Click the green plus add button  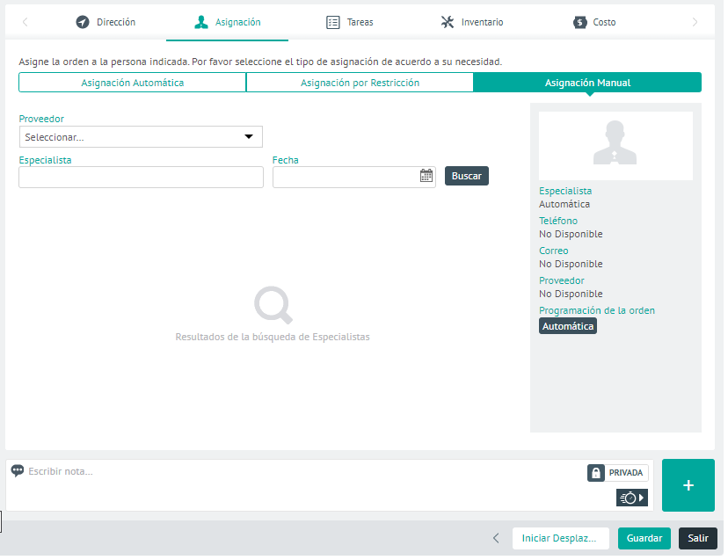click(688, 485)
